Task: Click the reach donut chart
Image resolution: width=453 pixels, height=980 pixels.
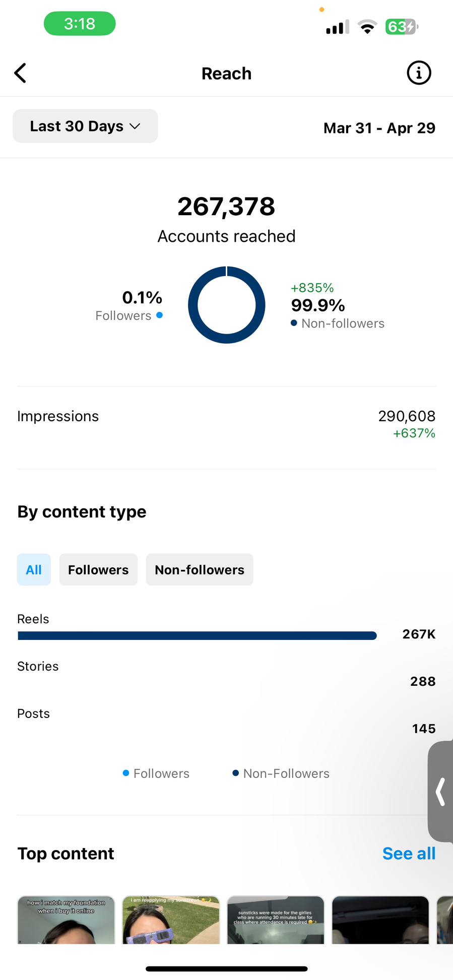Action: [227, 305]
